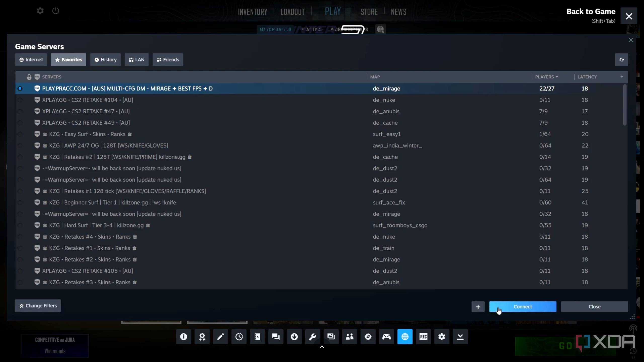Click the add server plus button
Viewport: 644px width, 362px height.
pyautogui.click(x=478, y=307)
